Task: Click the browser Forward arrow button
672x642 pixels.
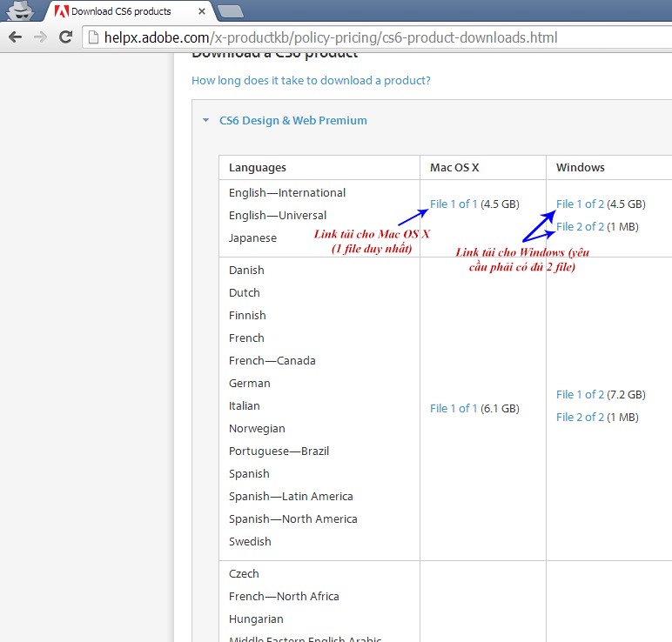Action: [40, 37]
